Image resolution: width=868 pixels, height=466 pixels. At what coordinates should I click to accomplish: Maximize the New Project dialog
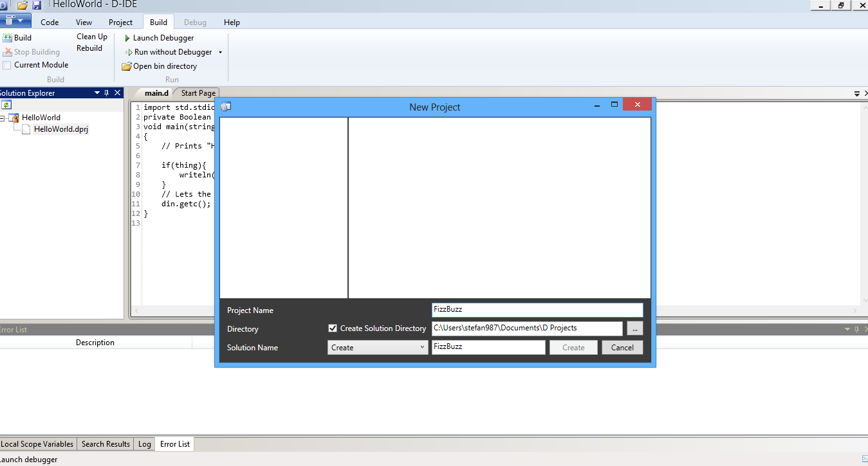(x=614, y=104)
